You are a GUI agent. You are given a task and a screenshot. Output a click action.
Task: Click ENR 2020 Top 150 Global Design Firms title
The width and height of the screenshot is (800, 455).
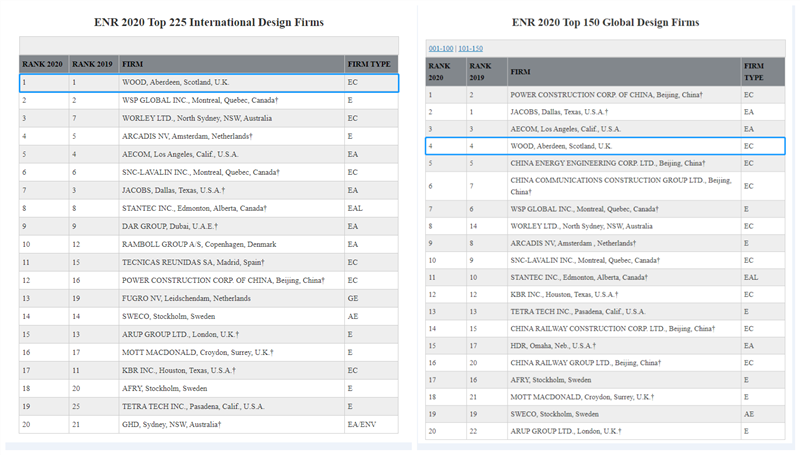point(605,22)
